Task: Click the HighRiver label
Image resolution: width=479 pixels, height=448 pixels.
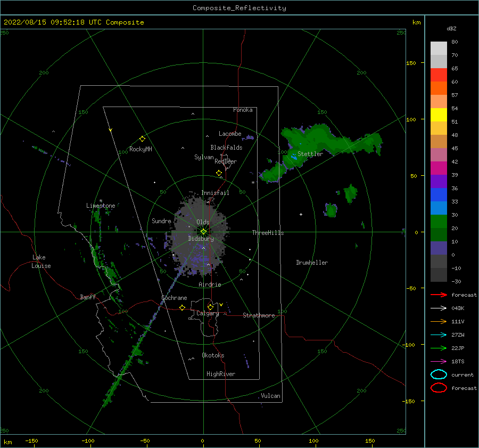Action: tap(221, 374)
